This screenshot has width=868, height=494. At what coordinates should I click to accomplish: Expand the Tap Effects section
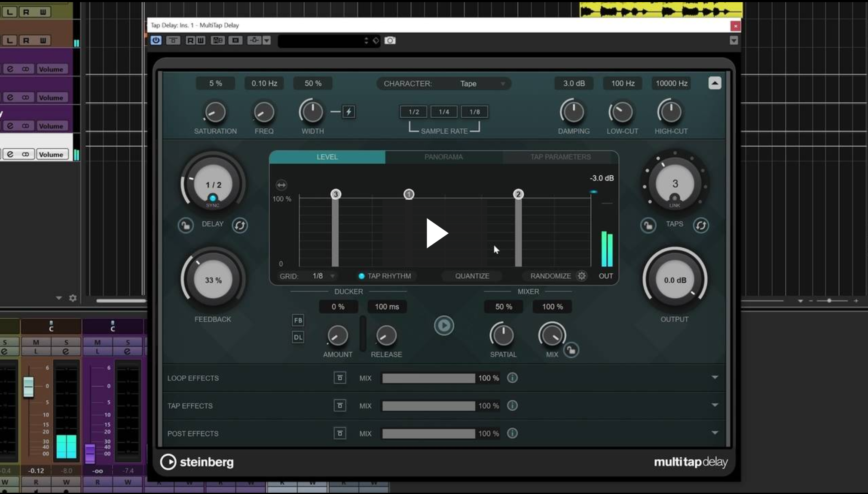[x=715, y=405]
